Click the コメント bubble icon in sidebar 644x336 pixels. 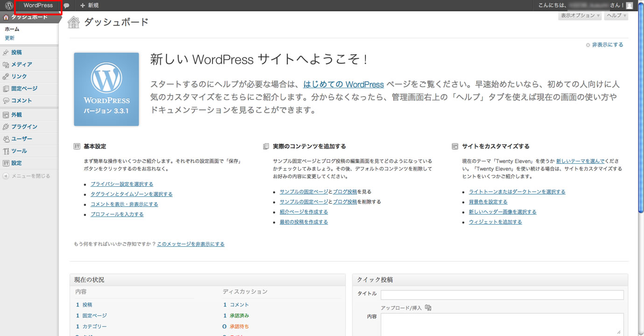6,101
